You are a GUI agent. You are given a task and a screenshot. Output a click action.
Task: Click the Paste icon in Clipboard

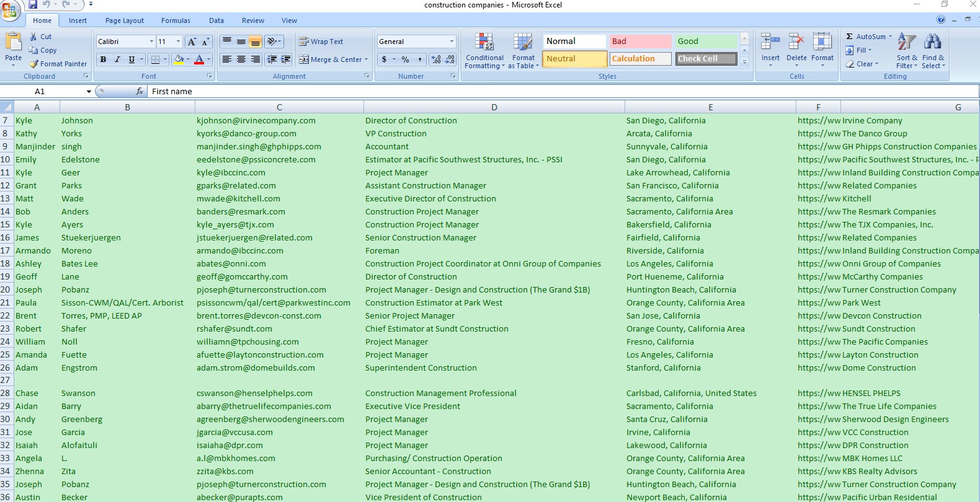[13, 43]
